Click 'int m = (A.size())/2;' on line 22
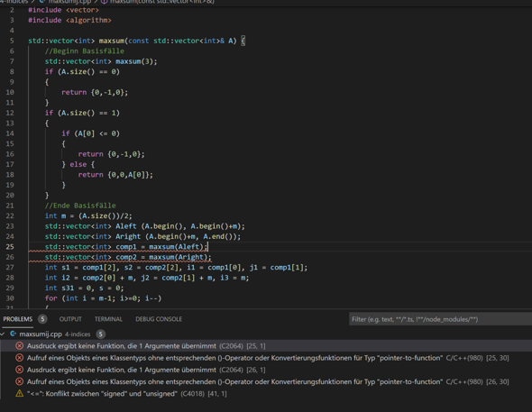The height and width of the screenshot is (412, 532). [88, 215]
